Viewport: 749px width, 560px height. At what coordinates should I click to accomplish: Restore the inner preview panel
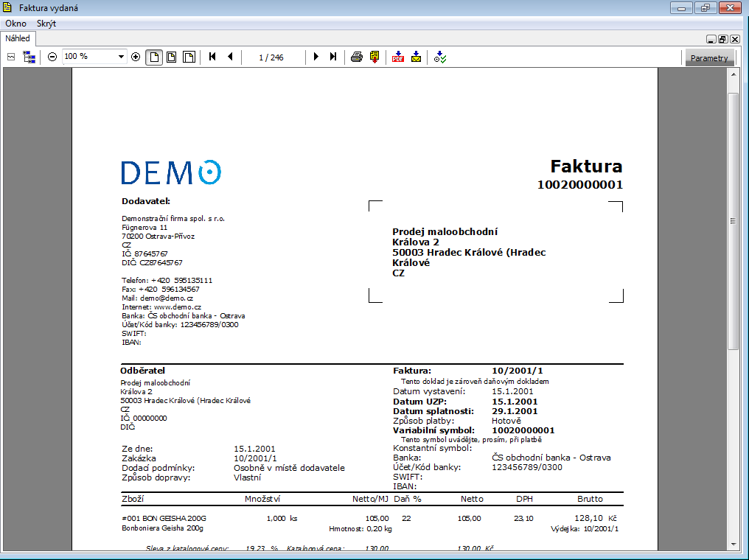click(x=722, y=39)
